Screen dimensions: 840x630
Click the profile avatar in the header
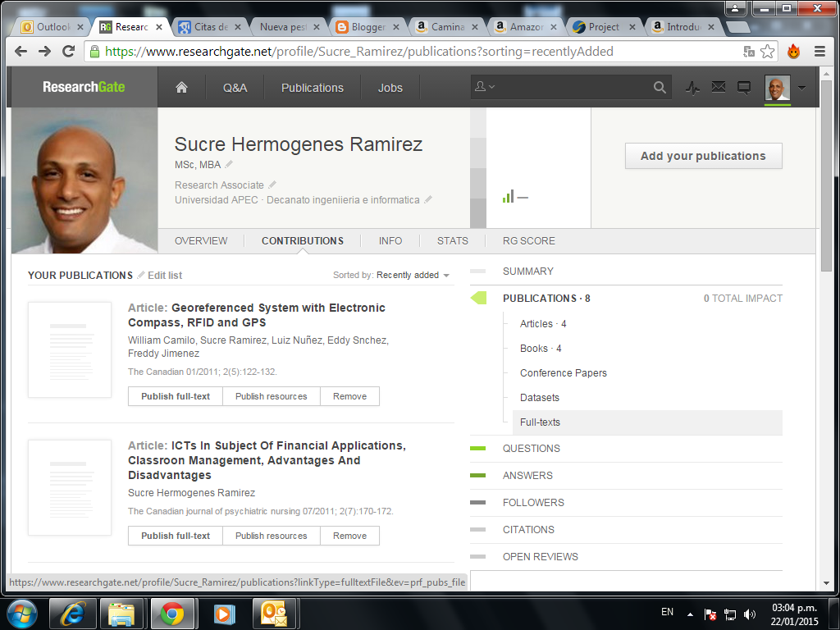pyautogui.click(x=778, y=89)
